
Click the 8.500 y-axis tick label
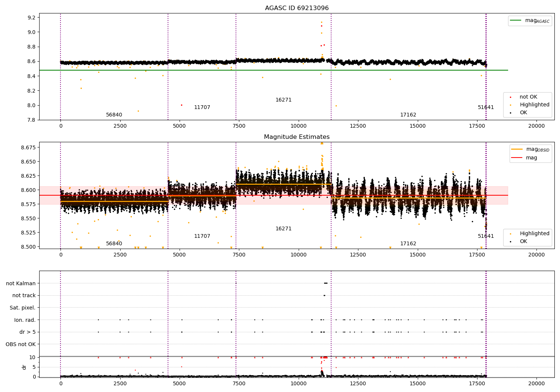click(x=28, y=247)
